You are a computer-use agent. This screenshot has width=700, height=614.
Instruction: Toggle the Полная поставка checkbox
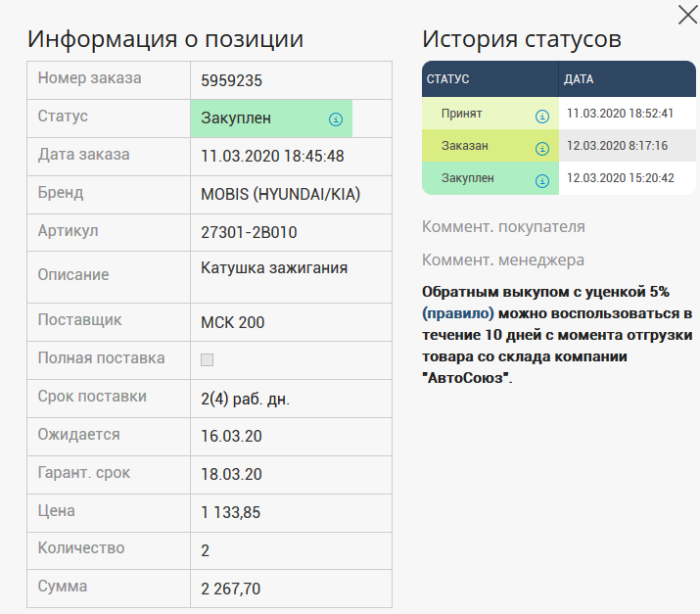pyautogui.click(x=208, y=359)
